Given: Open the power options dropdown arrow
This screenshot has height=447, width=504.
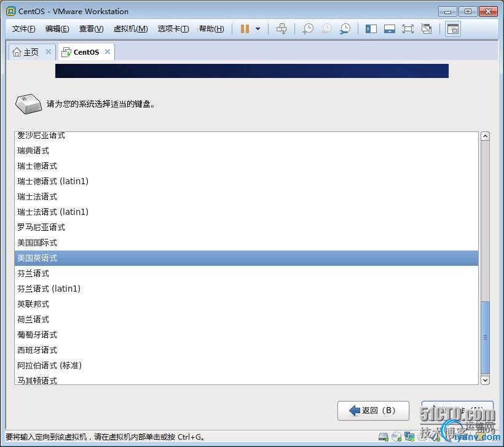Looking at the screenshot, I should (258, 29).
